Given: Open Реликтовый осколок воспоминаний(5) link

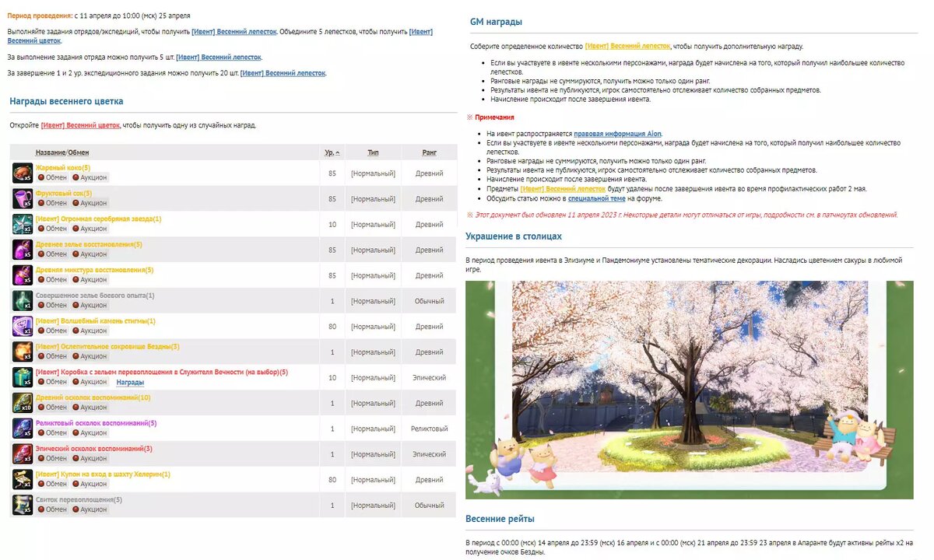Looking at the screenshot, I should pyautogui.click(x=97, y=423).
